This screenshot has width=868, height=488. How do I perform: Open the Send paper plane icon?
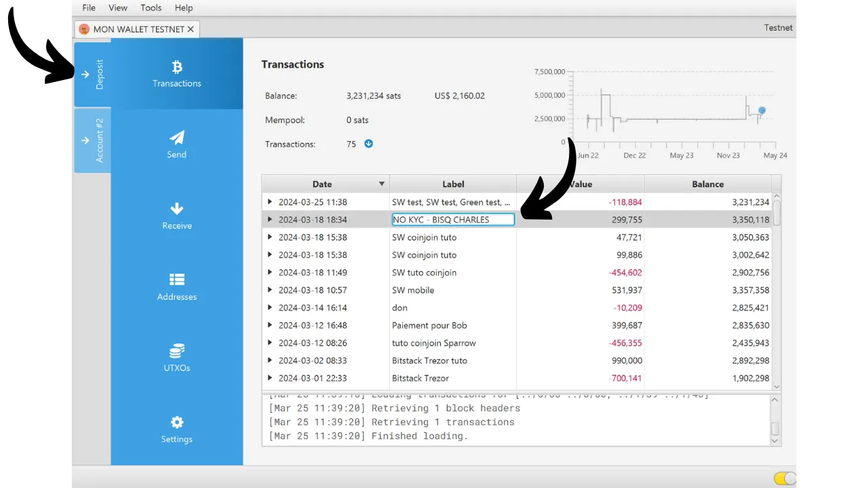pos(177,138)
